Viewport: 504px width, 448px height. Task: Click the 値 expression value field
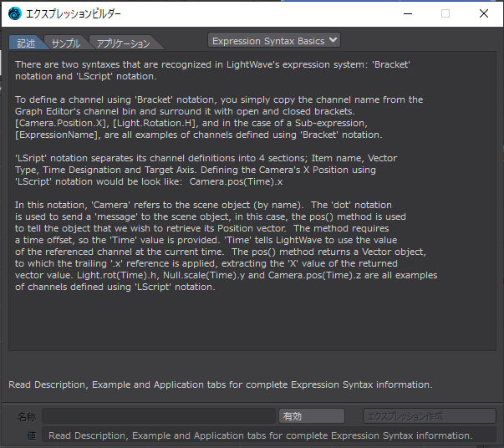click(269, 435)
